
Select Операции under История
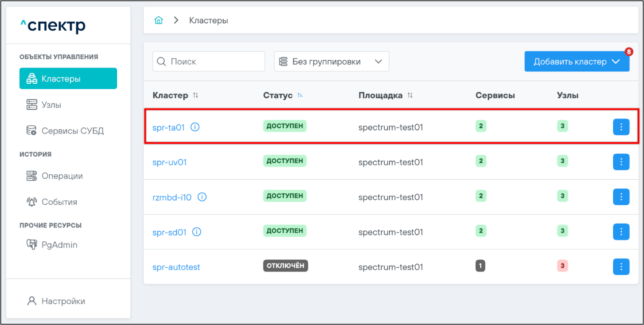point(62,176)
